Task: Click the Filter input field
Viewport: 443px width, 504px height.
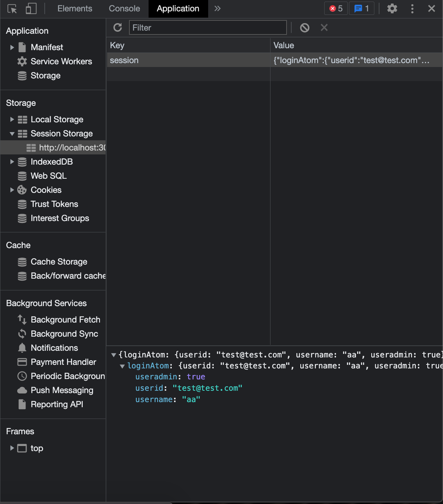Action: 208,27
